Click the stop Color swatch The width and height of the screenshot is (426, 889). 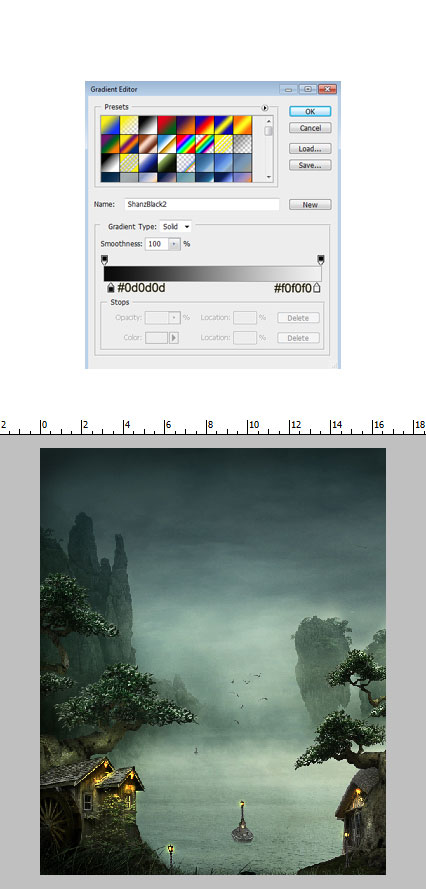(157, 338)
